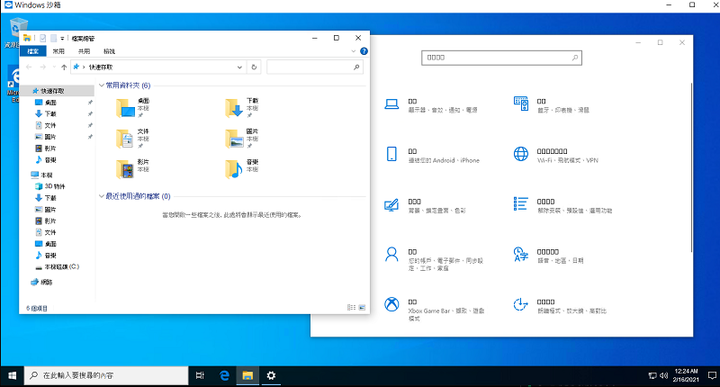This screenshot has height=387, width=720.
Task: Open the 檢視 ribbon tab
Action: [x=109, y=51]
